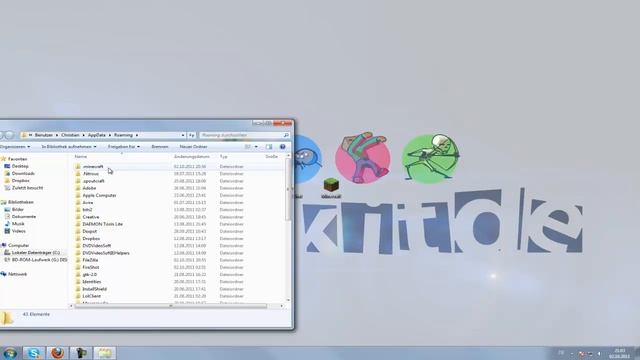640x360 pixels.
Task: Expand the arrow after Benutzer in the address bar
Action: [x=57, y=135]
